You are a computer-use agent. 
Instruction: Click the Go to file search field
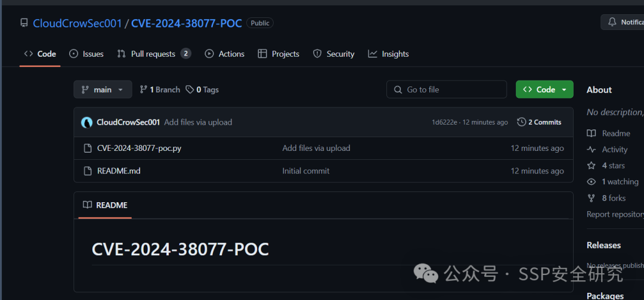pos(447,89)
